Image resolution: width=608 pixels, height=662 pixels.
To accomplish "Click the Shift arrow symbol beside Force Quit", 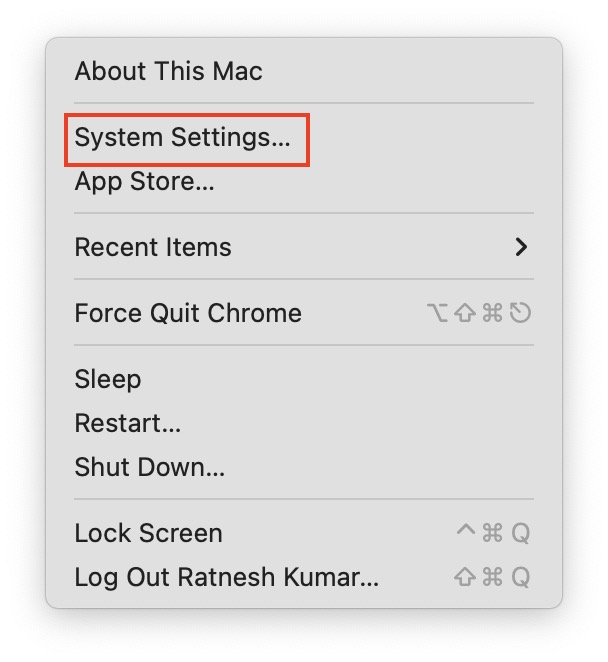I will point(465,314).
